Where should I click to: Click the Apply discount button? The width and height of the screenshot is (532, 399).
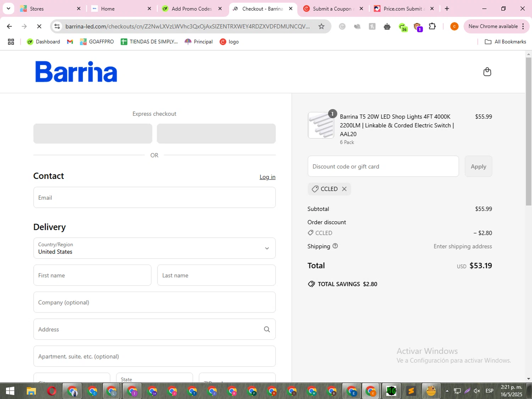point(478,166)
